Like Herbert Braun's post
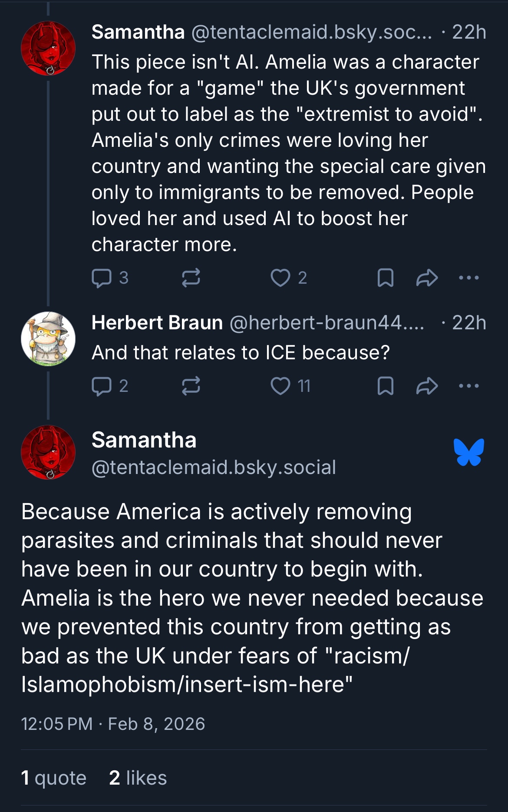The image size is (508, 812). [x=280, y=386]
